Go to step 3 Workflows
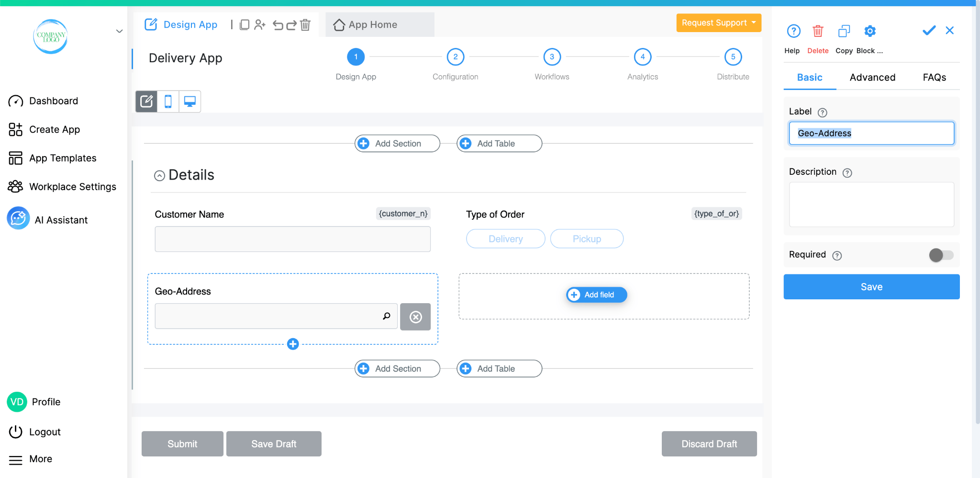The height and width of the screenshot is (478, 980). [552, 57]
